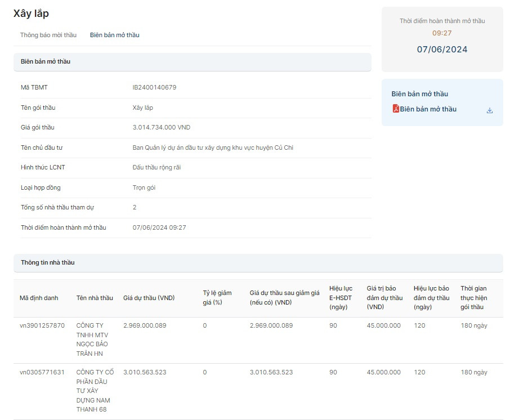
Task: Click the Tên nhà thầu column header
Action: [x=95, y=298]
